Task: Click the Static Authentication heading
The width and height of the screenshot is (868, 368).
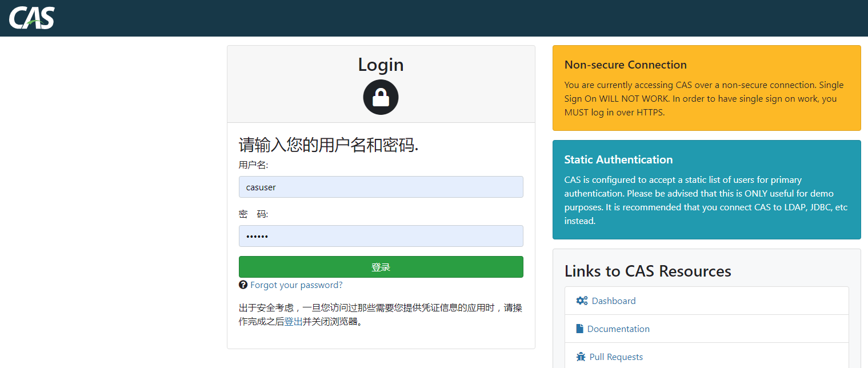Action: (x=618, y=159)
